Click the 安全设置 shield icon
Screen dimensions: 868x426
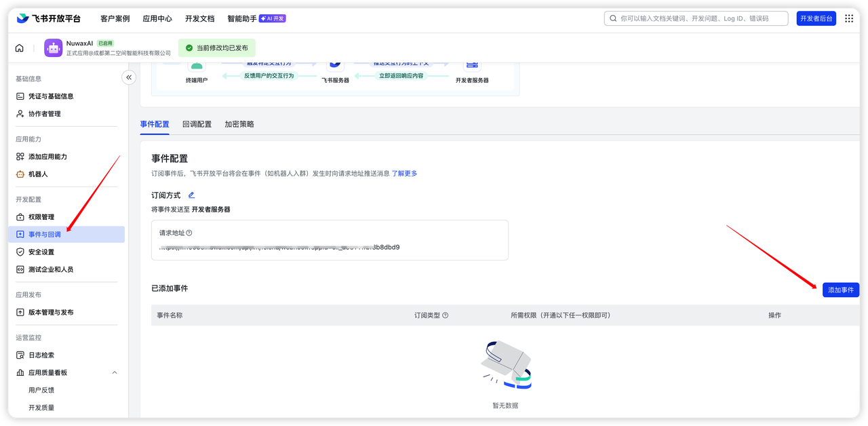pyautogui.click(x=20, y=252)
